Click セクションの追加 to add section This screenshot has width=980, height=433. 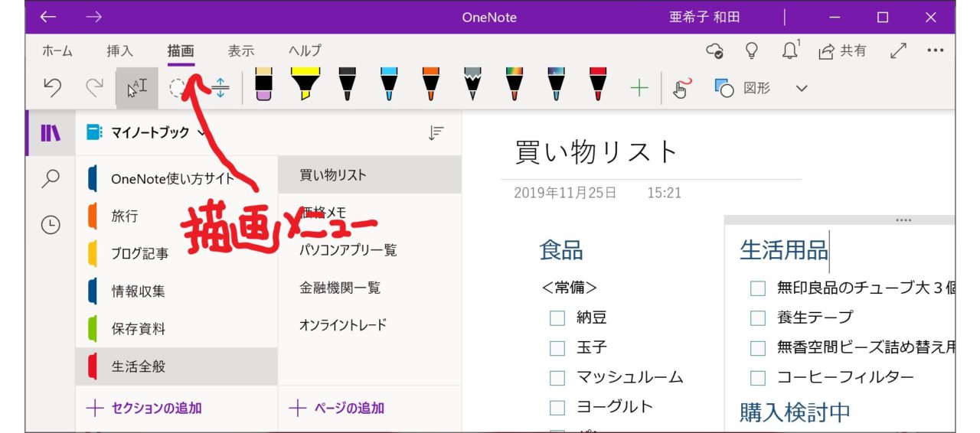(x=144, y=409)
